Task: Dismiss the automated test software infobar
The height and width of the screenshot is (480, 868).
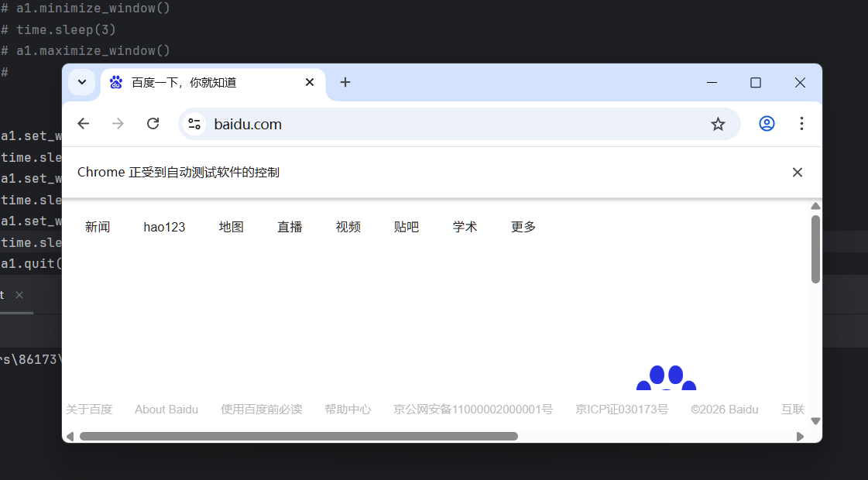Action: coord(797,172)
